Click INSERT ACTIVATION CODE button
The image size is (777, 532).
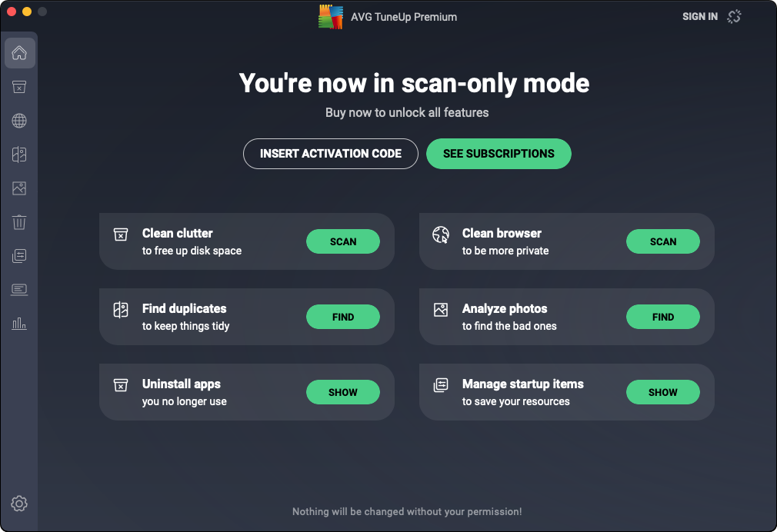coord(331,154)
